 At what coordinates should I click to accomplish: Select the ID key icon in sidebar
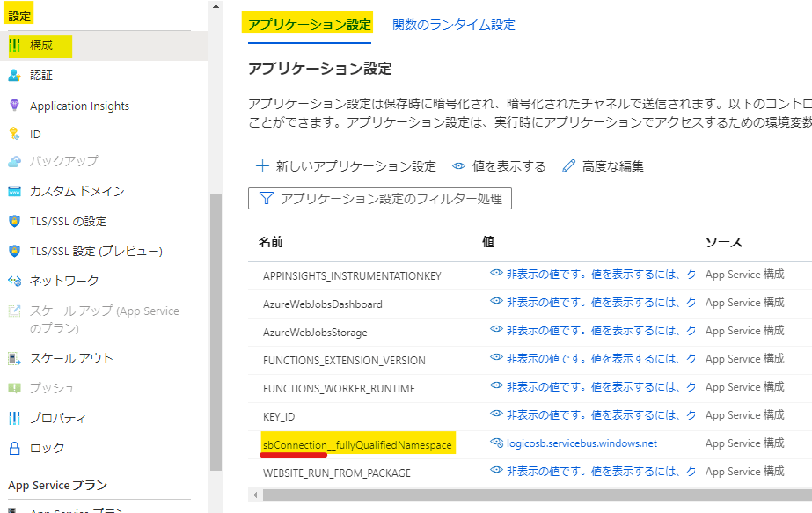tap(14, 134)
